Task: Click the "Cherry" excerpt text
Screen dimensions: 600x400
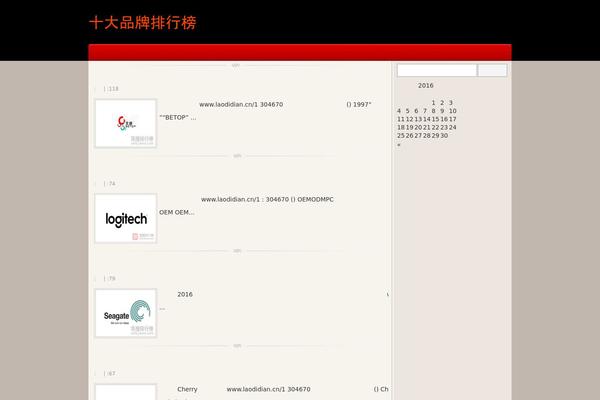Action: [x=187, y=389]
